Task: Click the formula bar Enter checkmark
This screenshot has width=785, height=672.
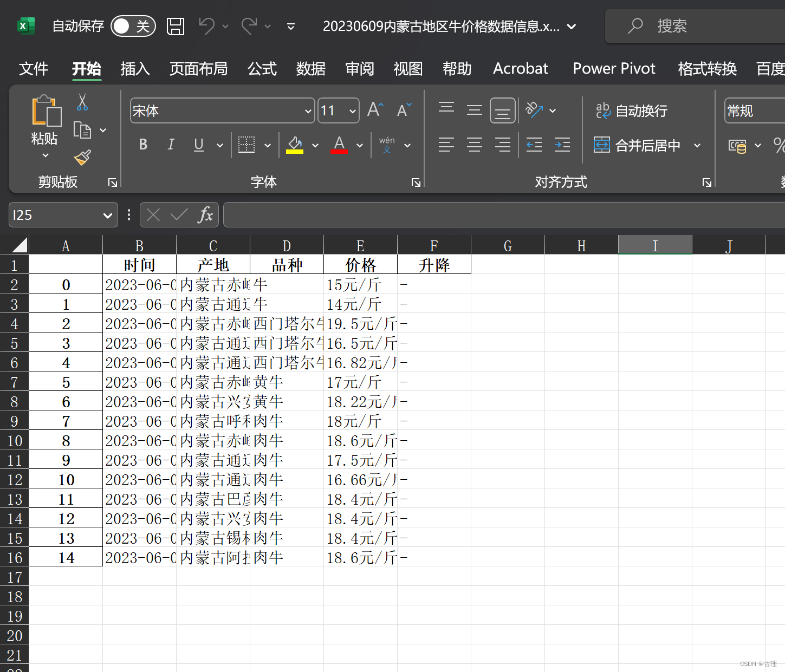Action: tap(179, 215)
